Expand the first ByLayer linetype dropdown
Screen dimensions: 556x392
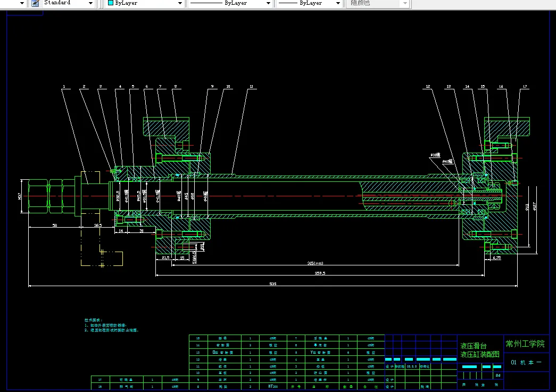click(268, 3)
